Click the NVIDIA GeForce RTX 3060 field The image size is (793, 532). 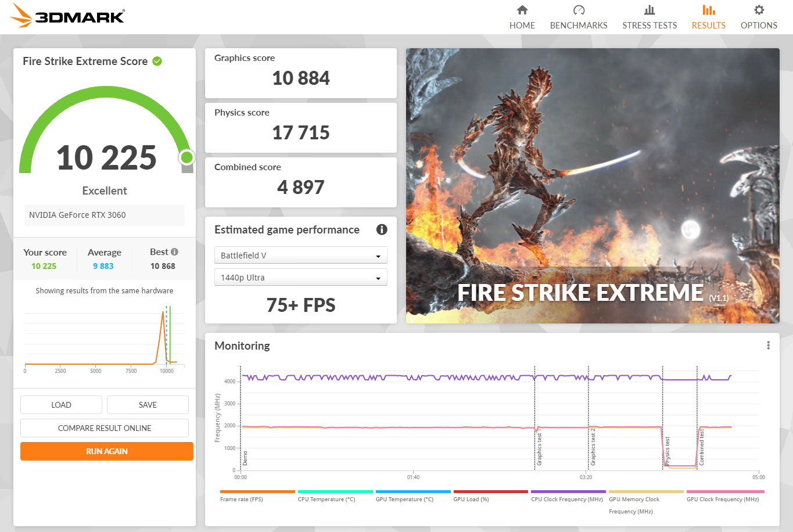click(105, 215)
